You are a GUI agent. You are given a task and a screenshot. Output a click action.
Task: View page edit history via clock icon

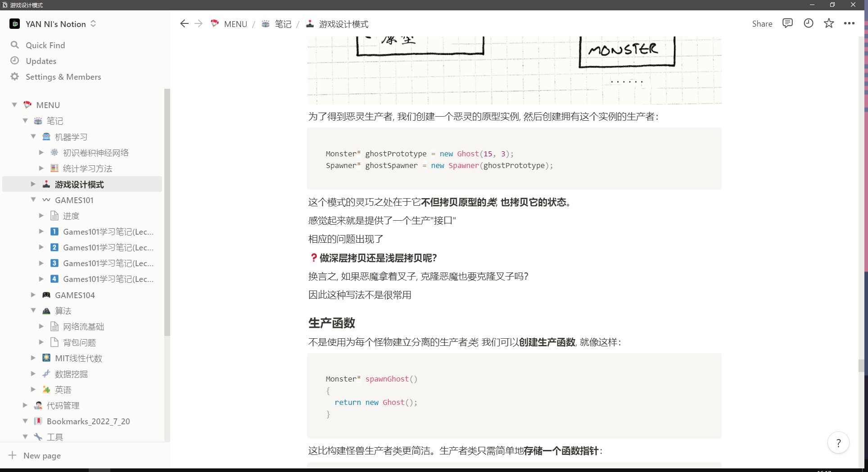(808, 23)
